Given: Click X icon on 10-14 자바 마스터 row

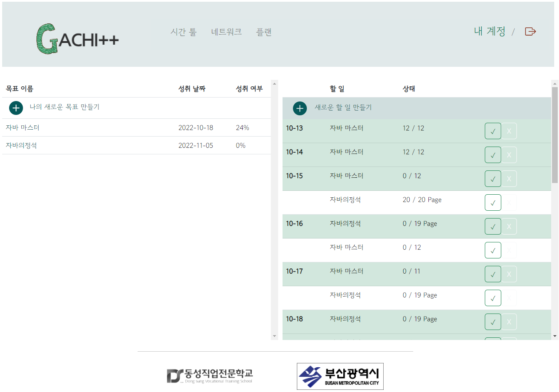Looking at the screenshot, I should [x=509, y=155].
